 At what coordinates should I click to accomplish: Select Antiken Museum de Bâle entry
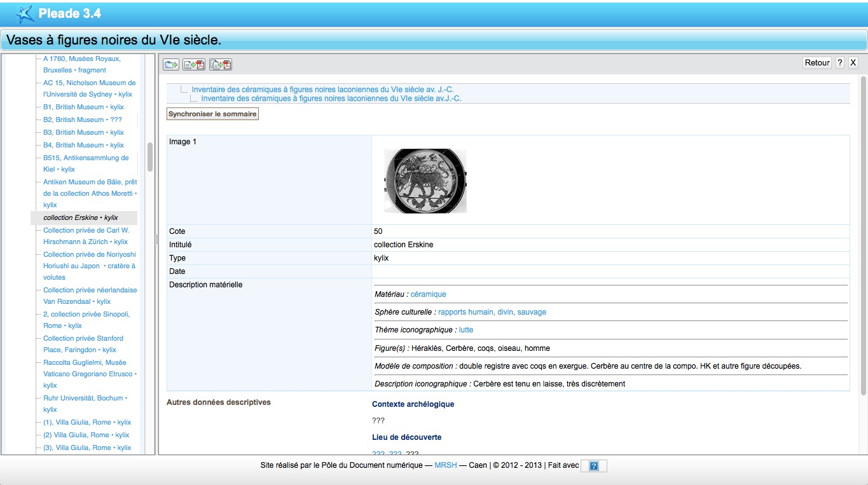[x=90, y=193]
